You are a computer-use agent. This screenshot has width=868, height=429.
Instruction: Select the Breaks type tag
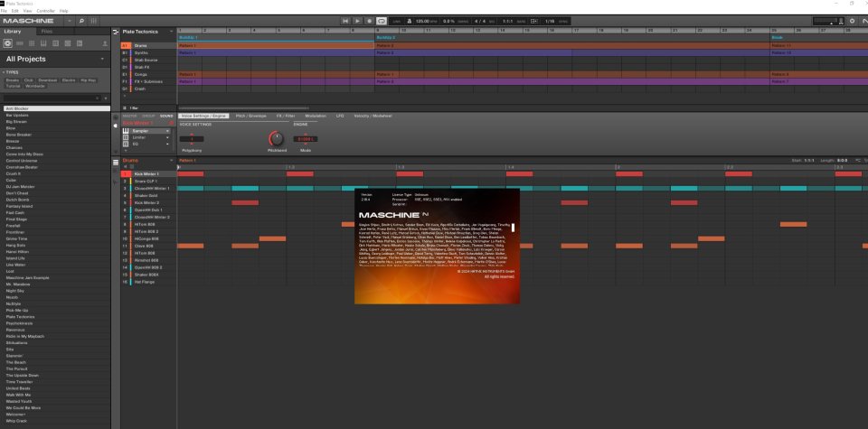point(12,80)
